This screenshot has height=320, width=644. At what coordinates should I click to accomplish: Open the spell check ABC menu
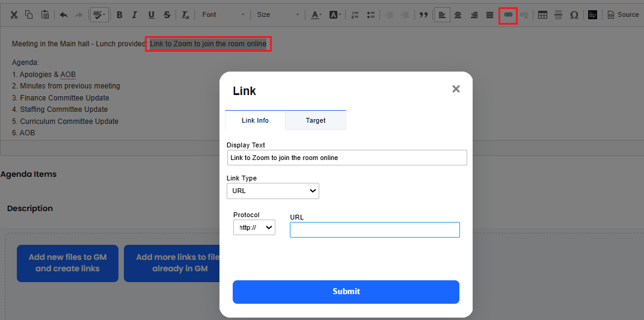point(99,15)
